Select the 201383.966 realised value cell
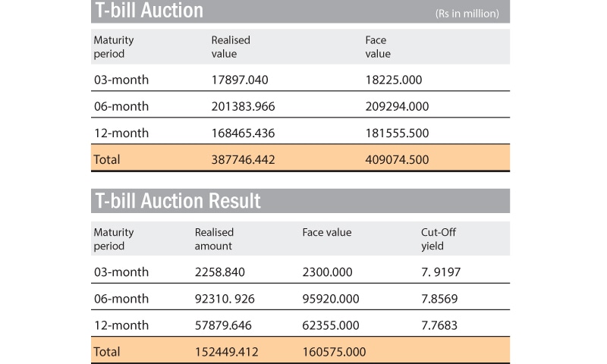607x364 pixels. tap(243, 106)
